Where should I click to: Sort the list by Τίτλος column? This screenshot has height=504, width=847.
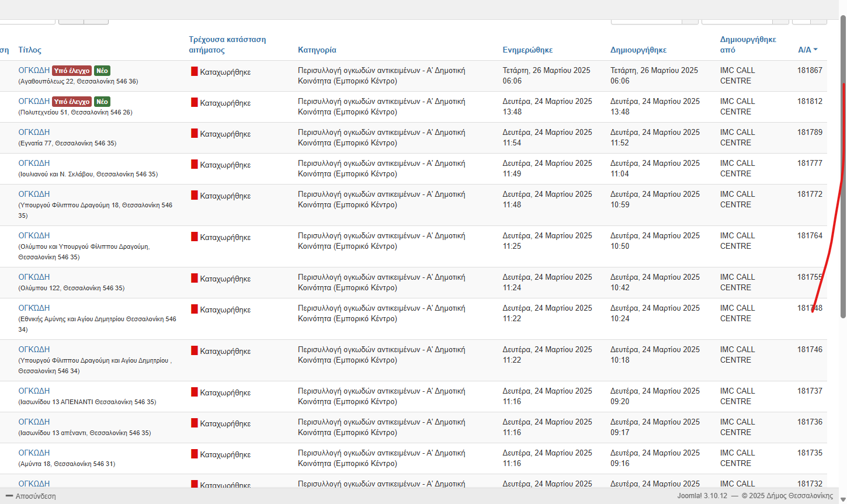pyautogui.click(x=30, y=50)
